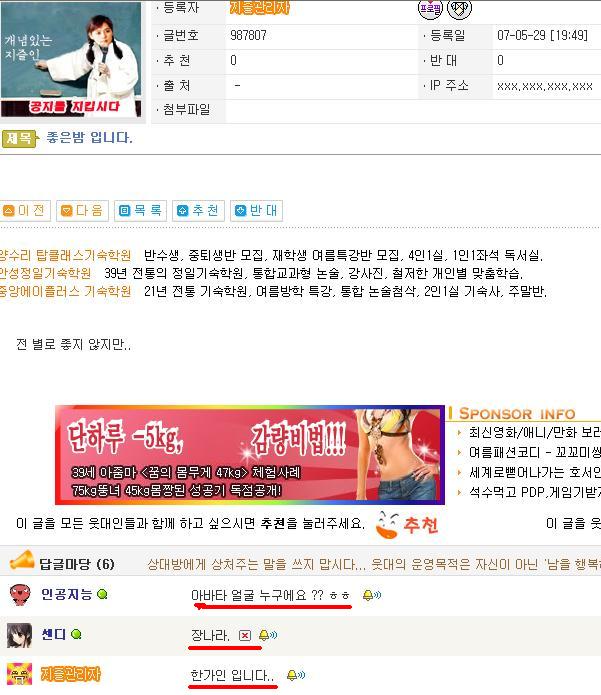This screenshot has height=695, width=601.
Task: Click the red X delete icon after 장나라
Action: click(245, 636)
